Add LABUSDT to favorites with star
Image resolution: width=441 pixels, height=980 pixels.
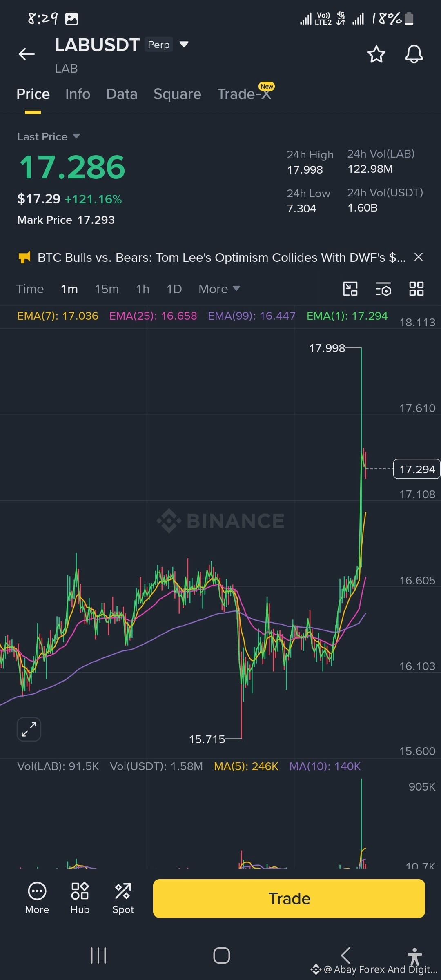click(x=376, y=54)
